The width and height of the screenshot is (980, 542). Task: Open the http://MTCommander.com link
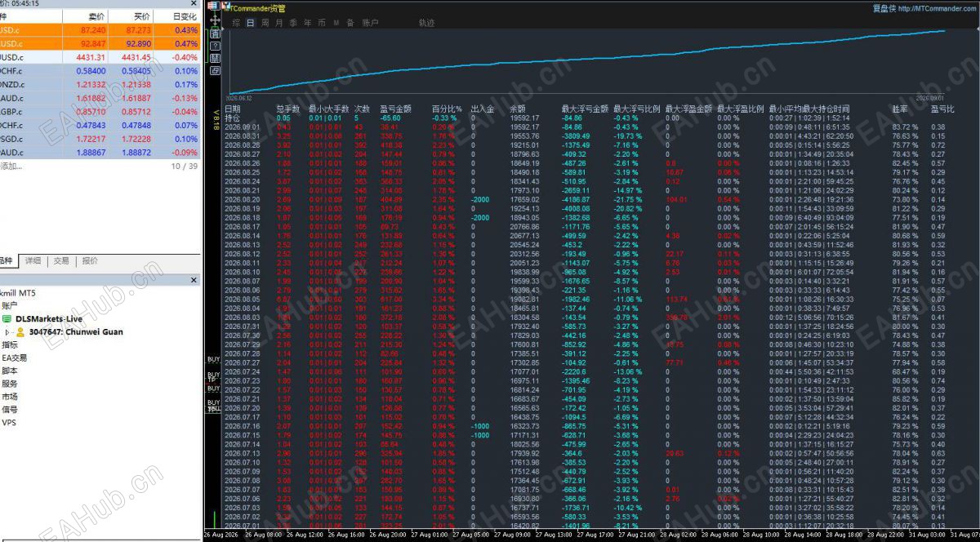click(938, 9)
